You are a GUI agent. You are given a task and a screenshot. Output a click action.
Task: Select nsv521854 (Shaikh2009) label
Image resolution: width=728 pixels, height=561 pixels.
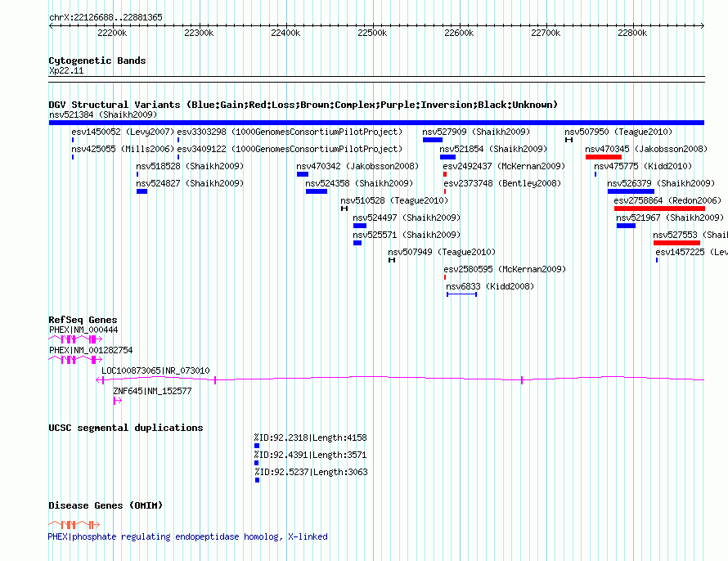click(x=493, y=149)
